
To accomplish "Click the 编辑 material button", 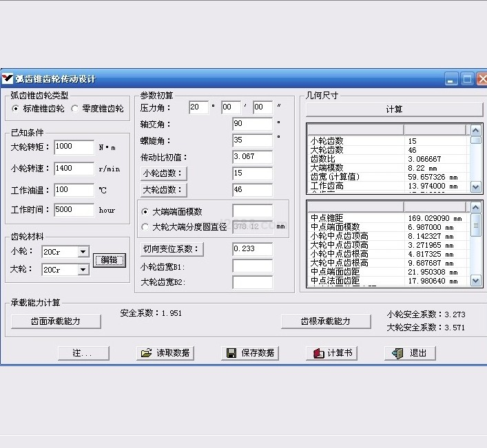I will pos(110,260).
